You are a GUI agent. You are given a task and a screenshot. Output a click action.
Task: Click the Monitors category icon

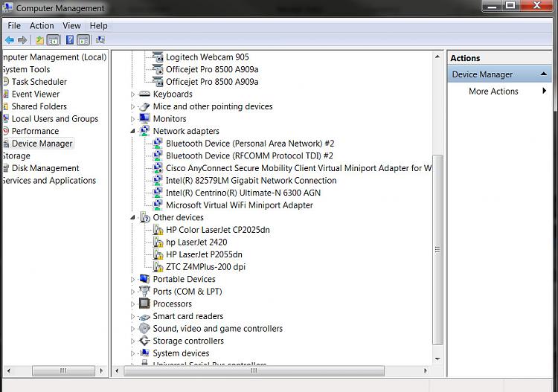144,118
